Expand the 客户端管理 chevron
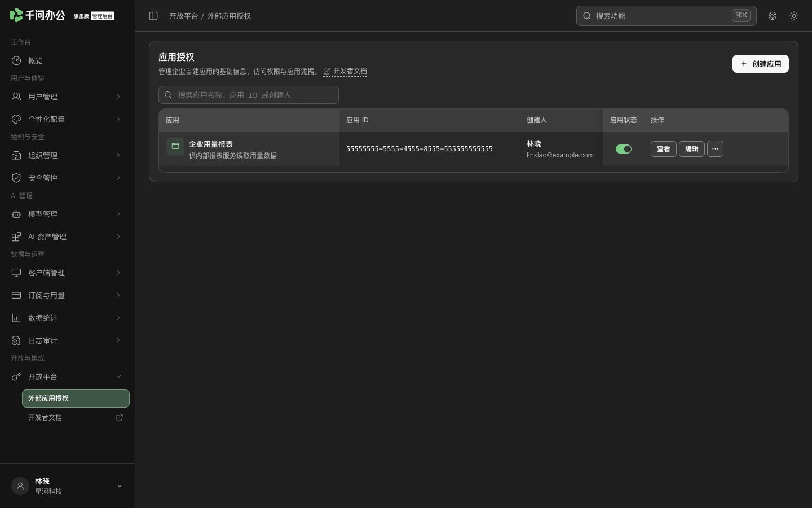This screenshot has height=508, width=812. tap(118, 273)
